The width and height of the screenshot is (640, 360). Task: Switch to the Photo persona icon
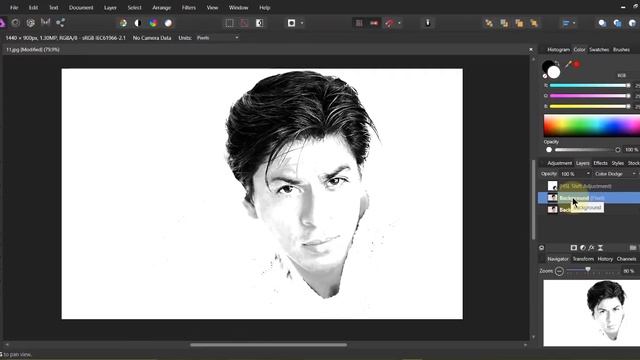pos(2,23)
